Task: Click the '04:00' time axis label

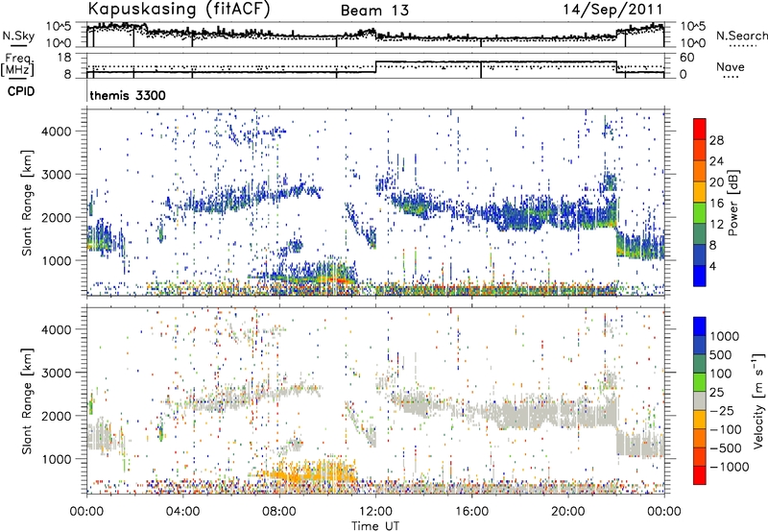Action: pos(183,512)
